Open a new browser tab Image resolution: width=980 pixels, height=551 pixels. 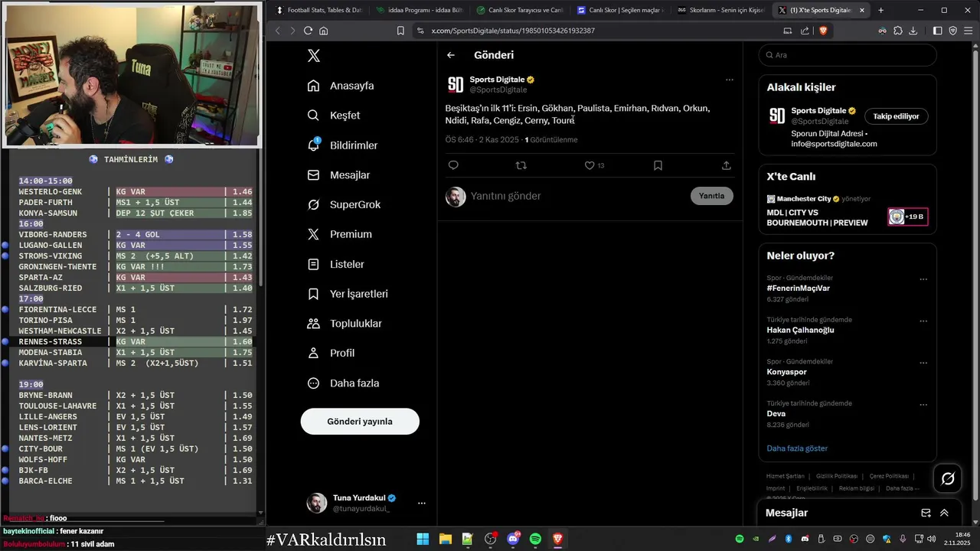click(x=880, y=10)
